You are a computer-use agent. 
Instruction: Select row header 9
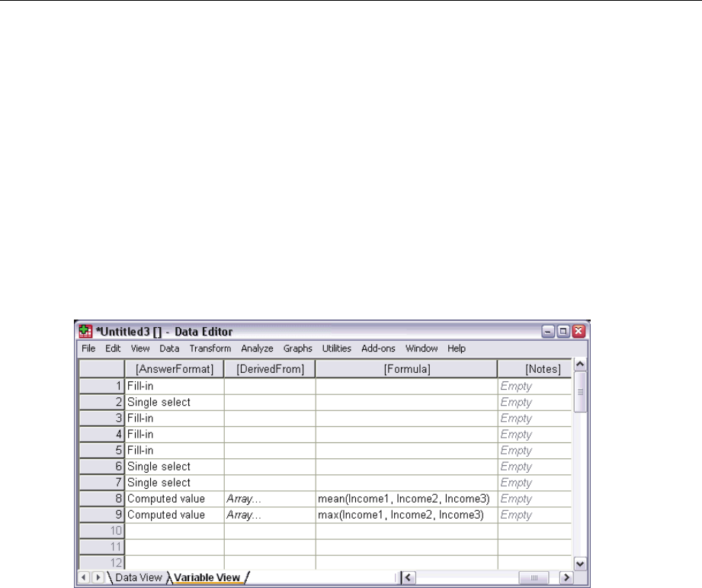(x=101, y=515)
